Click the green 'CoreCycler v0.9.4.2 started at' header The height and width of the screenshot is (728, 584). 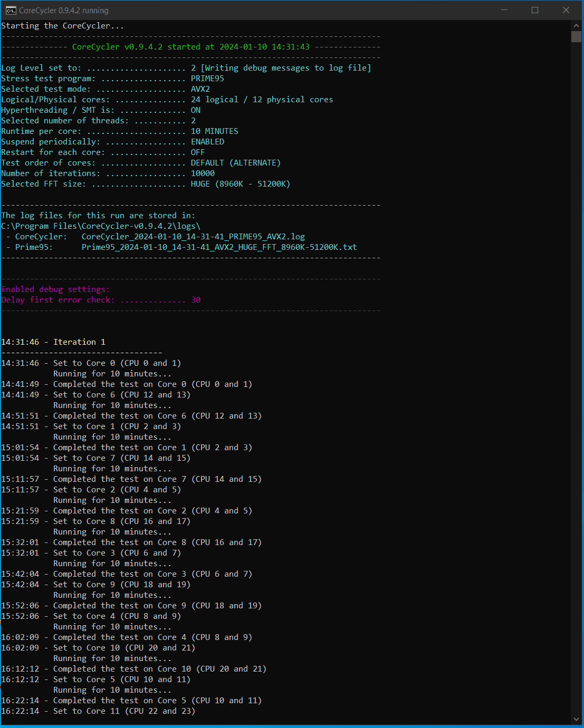[191, 47]
